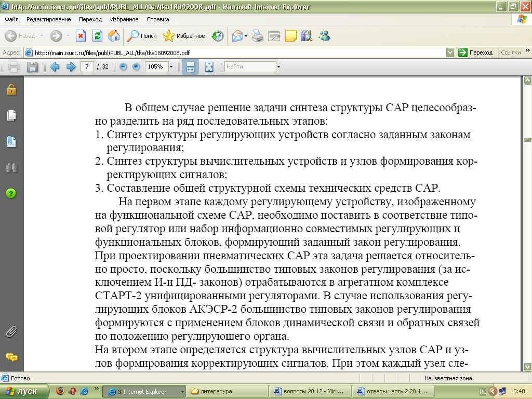Expand hidden tray icons arrow
This screenshot has height=399, width=532.
click(x=493, y=392)
